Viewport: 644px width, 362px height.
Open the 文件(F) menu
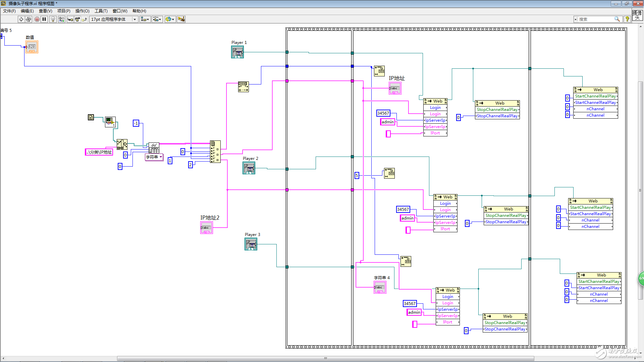[x=9, y=11]
